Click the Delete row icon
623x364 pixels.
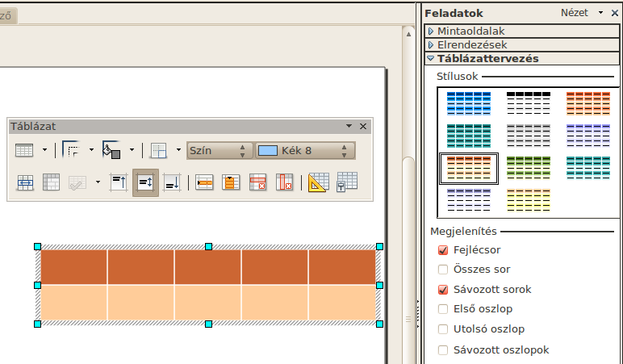click(258, 182)
